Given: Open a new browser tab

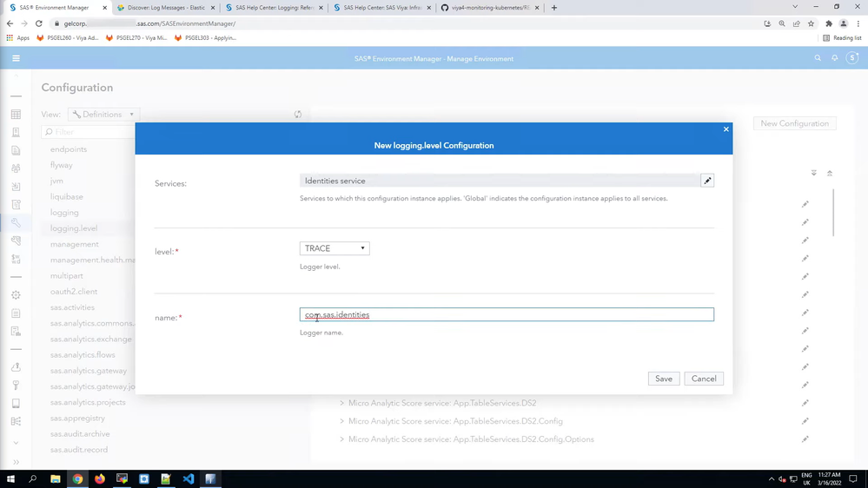Looking at the screenshot, I should pyautogui.click(x=554, y=8).
